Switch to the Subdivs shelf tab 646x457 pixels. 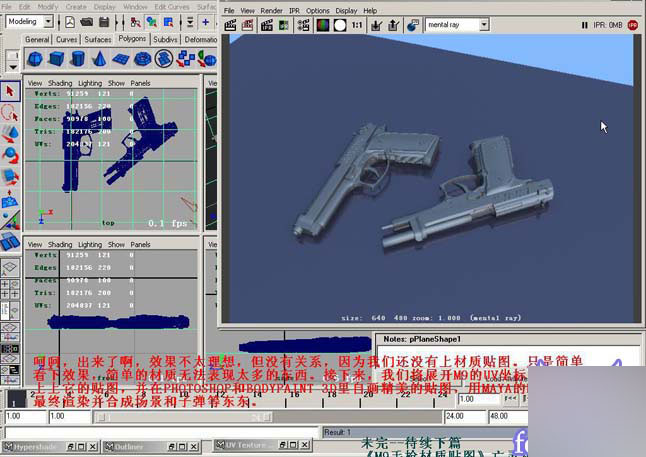[165, 39]
